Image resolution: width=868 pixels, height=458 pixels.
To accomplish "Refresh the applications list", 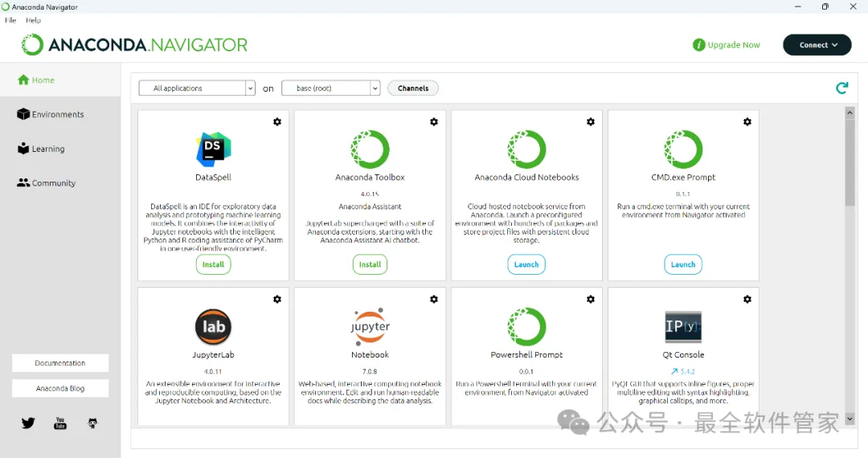I will [x=842, y=88].
